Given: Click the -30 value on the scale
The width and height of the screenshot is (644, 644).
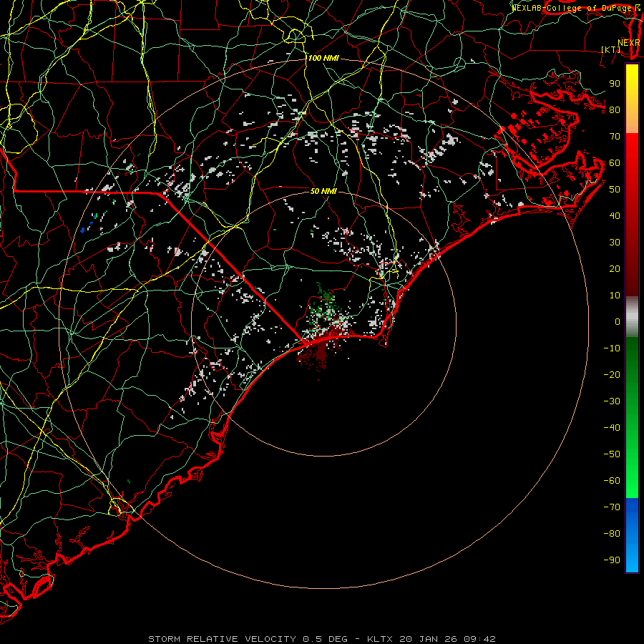Looking at the screenshot, I should 612,401.
